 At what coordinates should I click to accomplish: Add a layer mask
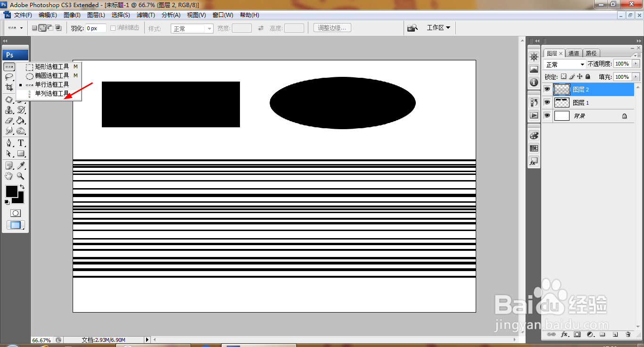577,334
